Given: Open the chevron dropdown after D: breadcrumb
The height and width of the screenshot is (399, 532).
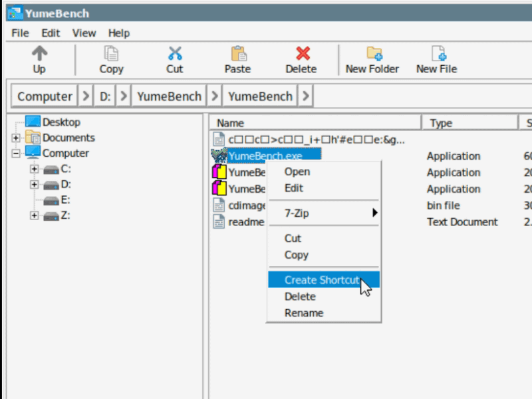Looking at the screenshot, I should pyautogui.click(x=124, y=96).
